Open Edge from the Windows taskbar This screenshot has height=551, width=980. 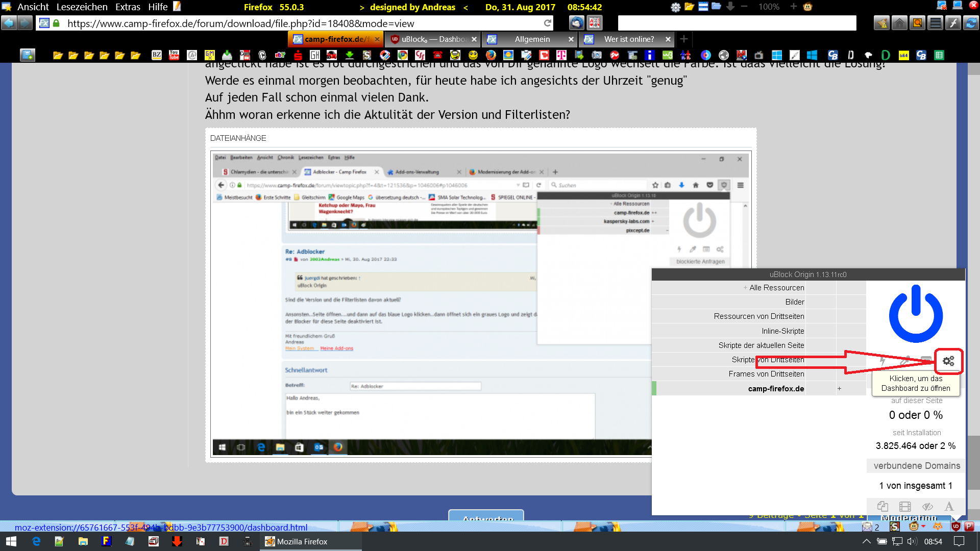click(x=36, y=541)
